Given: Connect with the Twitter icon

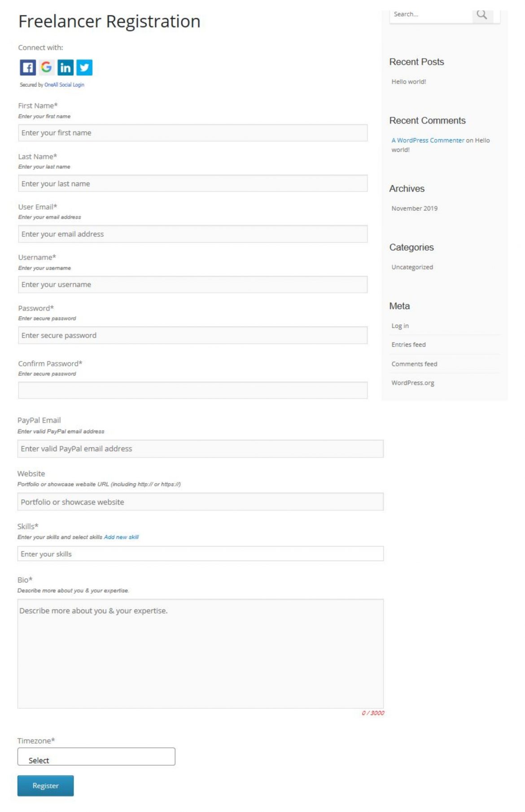Looking at the screenshot, I should [x=84, y=68].
